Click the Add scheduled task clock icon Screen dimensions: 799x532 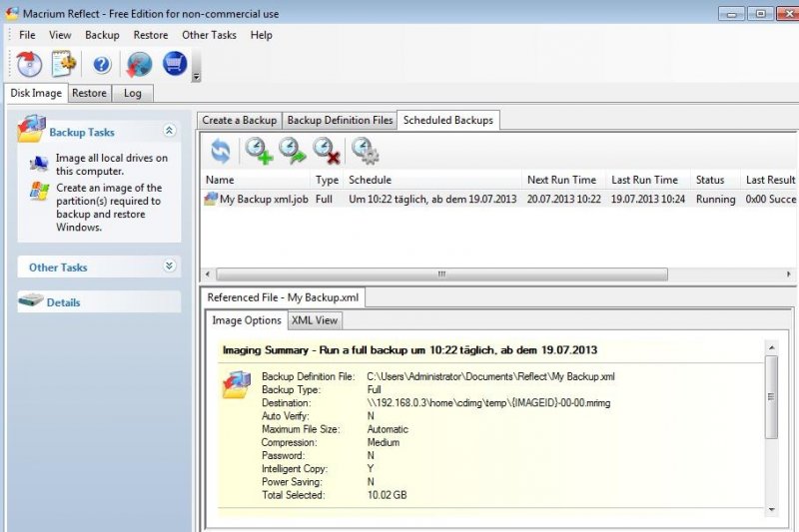(x=259, y=151)
